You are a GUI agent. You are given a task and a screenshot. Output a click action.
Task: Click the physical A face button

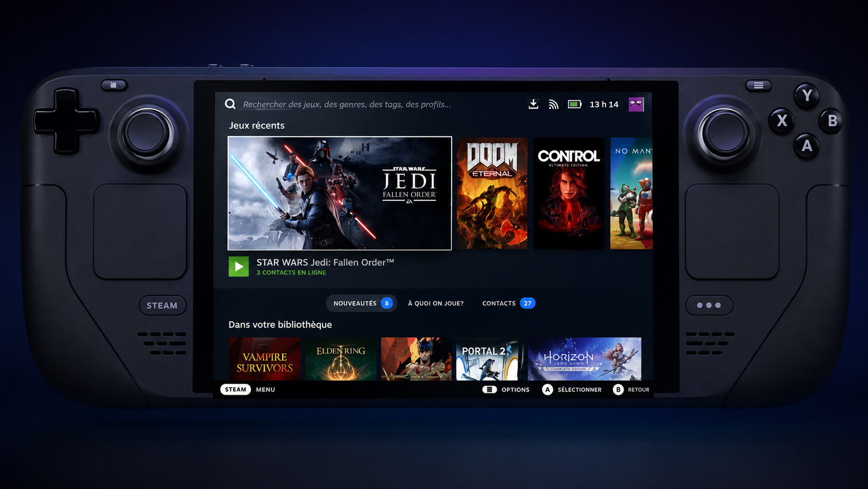pyautogui.click(x=807, y=146)
